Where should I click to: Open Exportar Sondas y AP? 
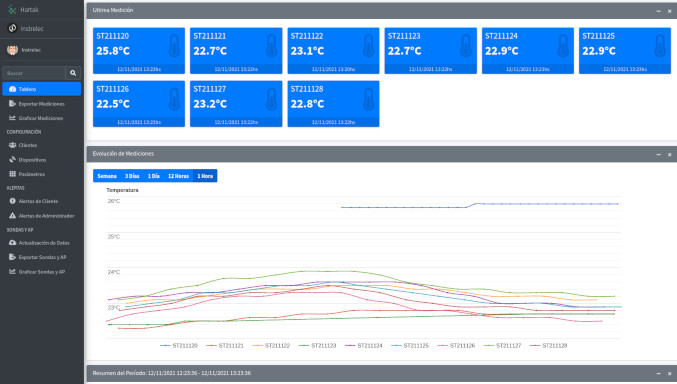click(x=41, y=257)
